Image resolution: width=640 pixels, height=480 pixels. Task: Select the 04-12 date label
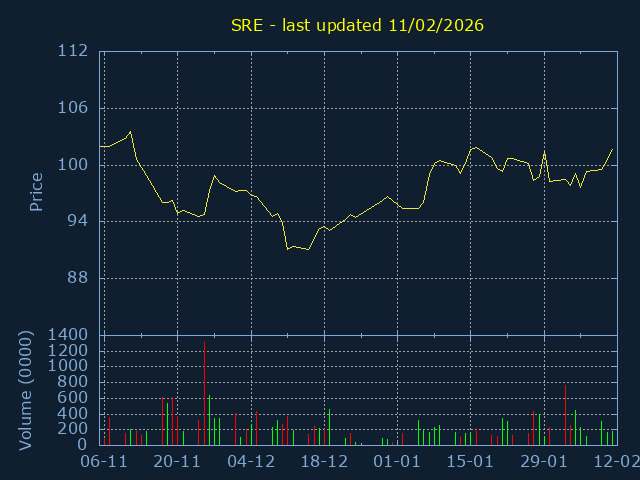251,462
